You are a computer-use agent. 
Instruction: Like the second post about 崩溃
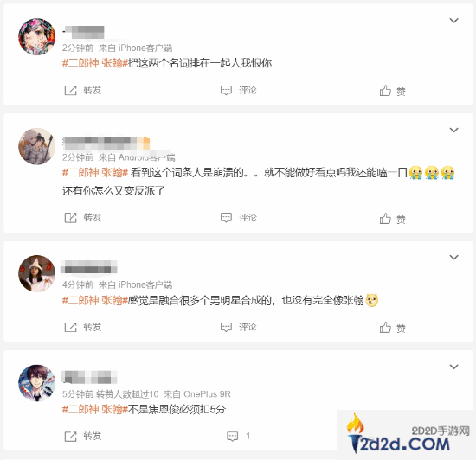point(385,218)
